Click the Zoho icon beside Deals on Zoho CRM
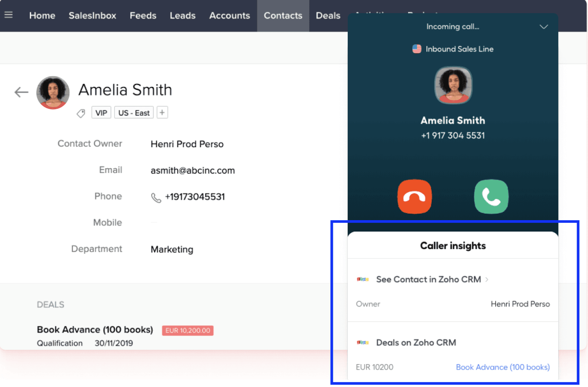 point(363,342)
